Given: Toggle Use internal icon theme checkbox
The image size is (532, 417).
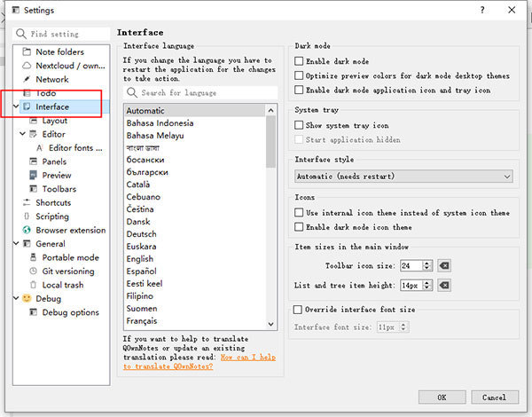Looking at the screenshot, I should click(x=299, y=213).
